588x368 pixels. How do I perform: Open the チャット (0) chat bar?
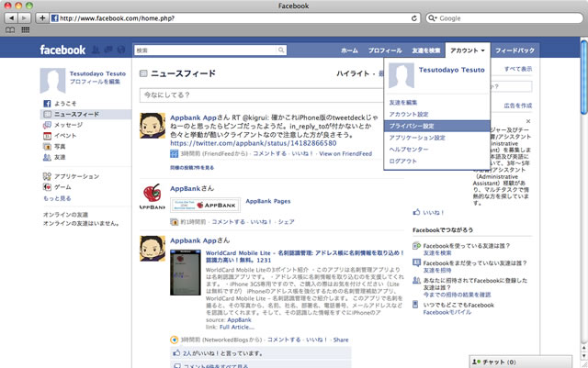pyautogui.click(x=521, y=362)
